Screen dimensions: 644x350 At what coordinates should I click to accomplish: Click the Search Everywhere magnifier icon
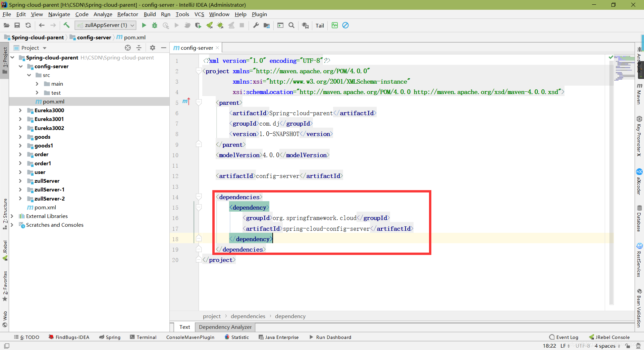click(x=291, y=25)
